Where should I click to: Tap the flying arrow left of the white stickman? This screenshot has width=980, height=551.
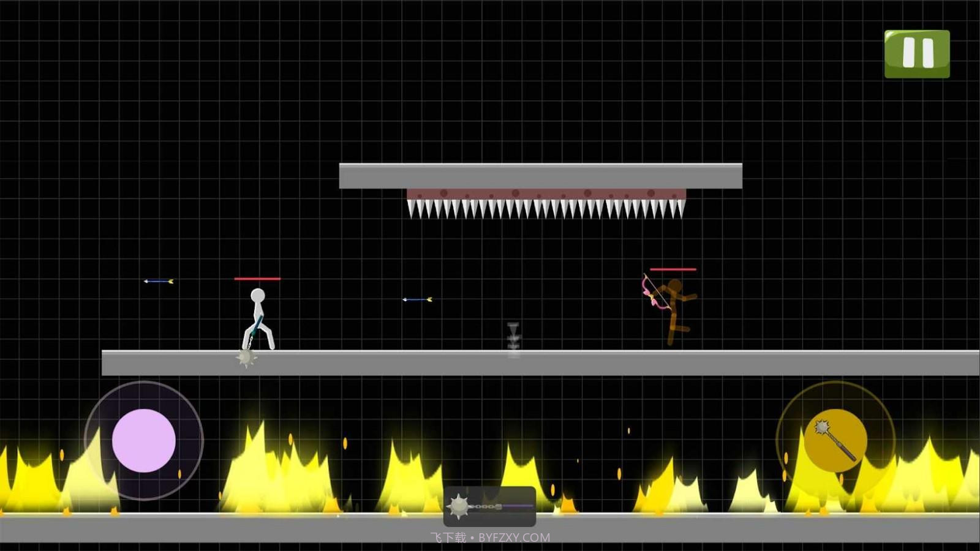point(159,281)
